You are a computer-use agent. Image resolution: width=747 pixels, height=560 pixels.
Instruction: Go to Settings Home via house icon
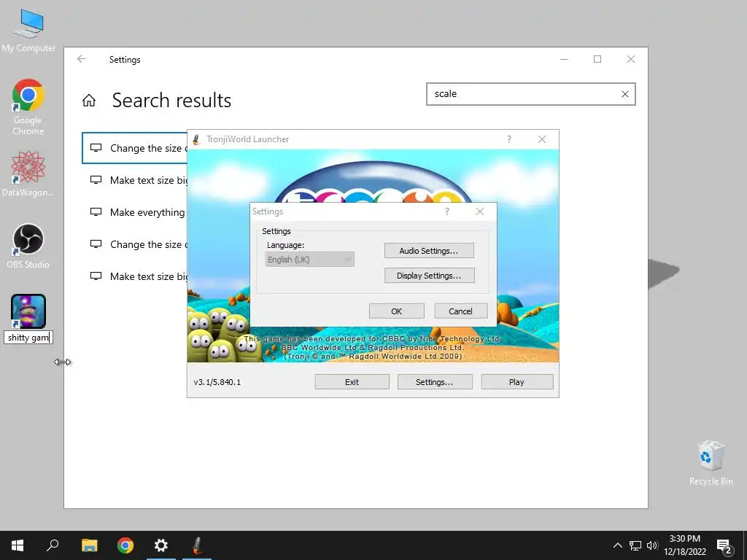coord(88,101)
